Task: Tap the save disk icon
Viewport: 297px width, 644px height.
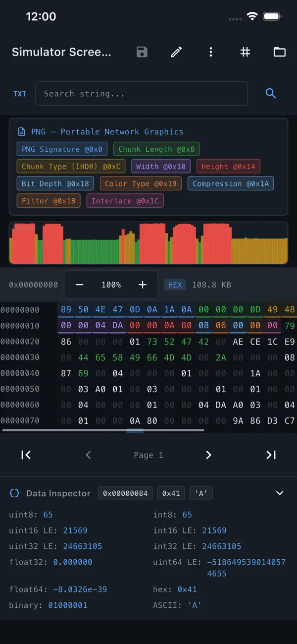Action: [142, 52]
